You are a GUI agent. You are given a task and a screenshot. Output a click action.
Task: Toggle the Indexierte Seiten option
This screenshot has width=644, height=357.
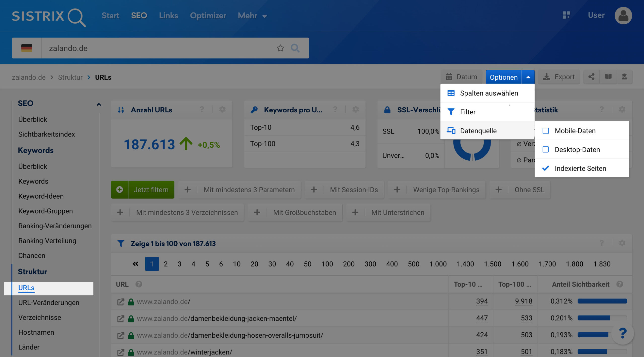point(580,168)
